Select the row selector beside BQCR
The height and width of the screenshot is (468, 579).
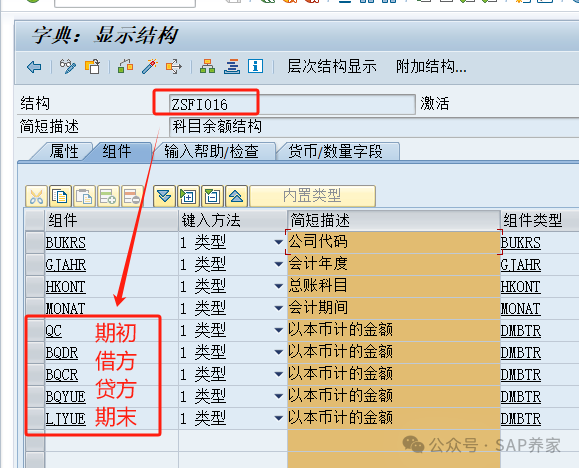click(35, 375)
